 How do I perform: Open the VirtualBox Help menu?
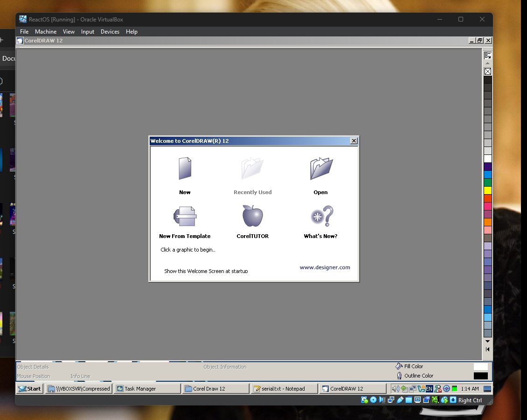(x=132, y=32)
